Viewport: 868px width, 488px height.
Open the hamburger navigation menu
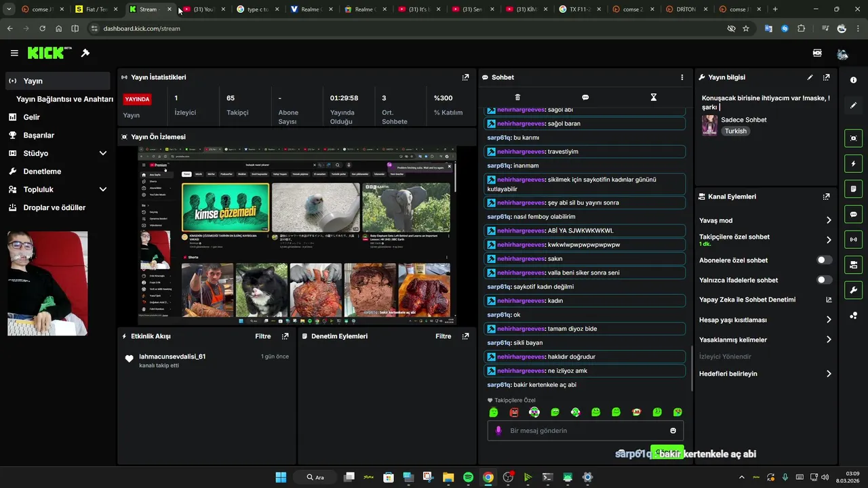pos(14,53)
